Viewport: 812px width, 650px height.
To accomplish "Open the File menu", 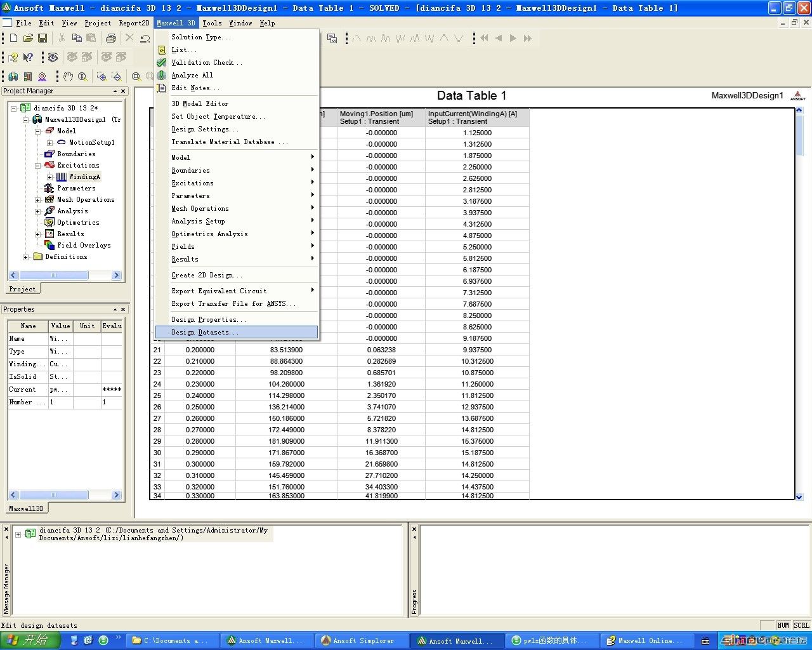I will (23, 23).
